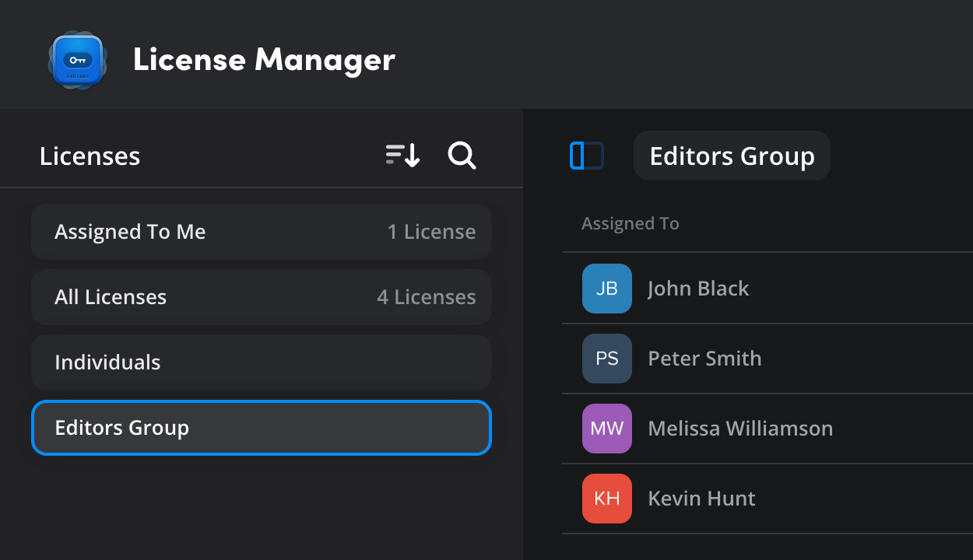Screen dimensions: 973x560
Task: Click the Assigned To column header
Action: (631, 224)
